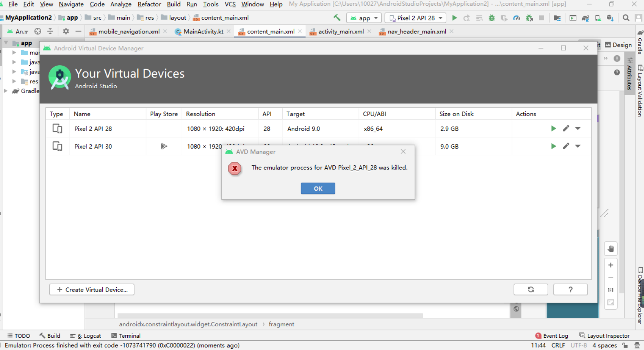Screen dimensions: 644x350
Task: Open the Build menu
Action: (x=174, y=4)
